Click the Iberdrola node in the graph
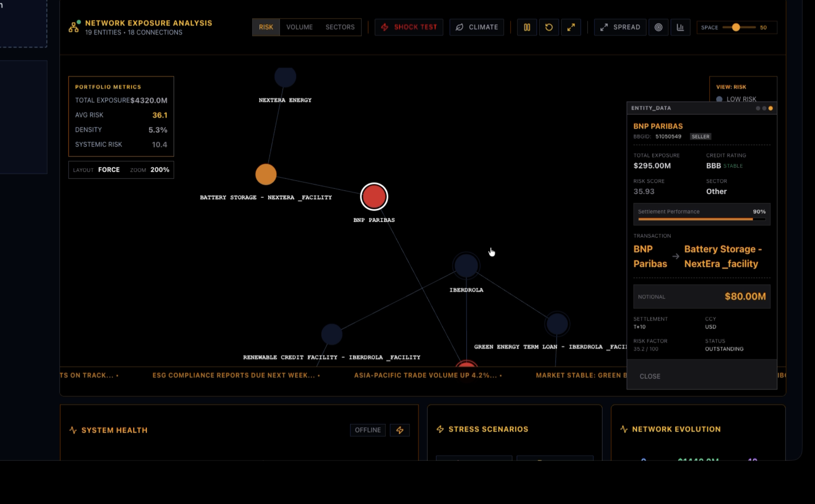This screenshot has height=504, width=815. pos(466,266)
